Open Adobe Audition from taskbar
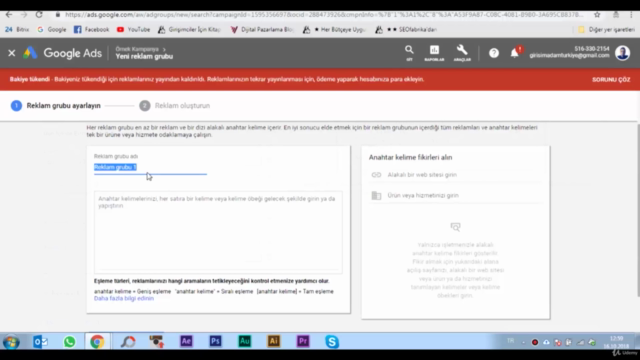This screenshot has width=640, height=360. [x=244, y=341]
